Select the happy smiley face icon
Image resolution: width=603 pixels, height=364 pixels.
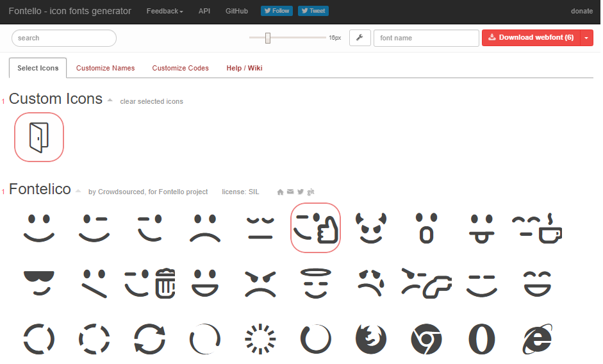pyautogui.click(x=39, y=228)
